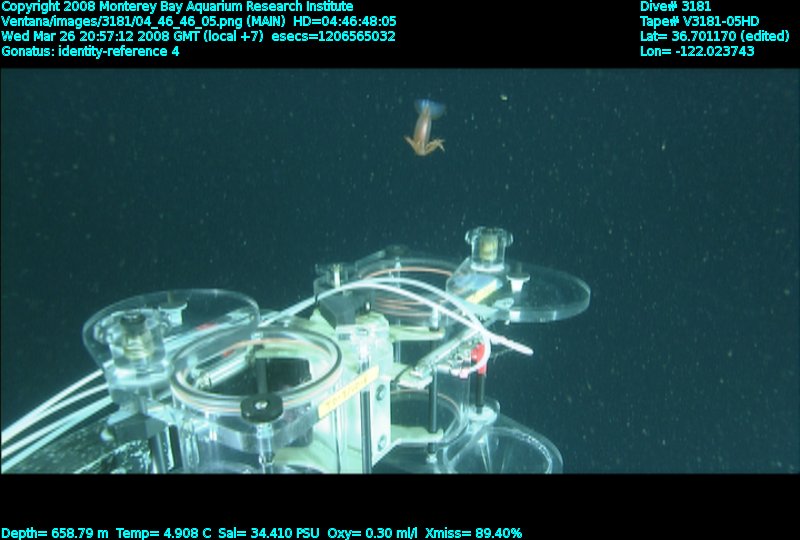Click the transmissometer 'Xmiss= 89.40%' reading
Image resolution: width=800 pixels, height=540 pixels.
473,533
